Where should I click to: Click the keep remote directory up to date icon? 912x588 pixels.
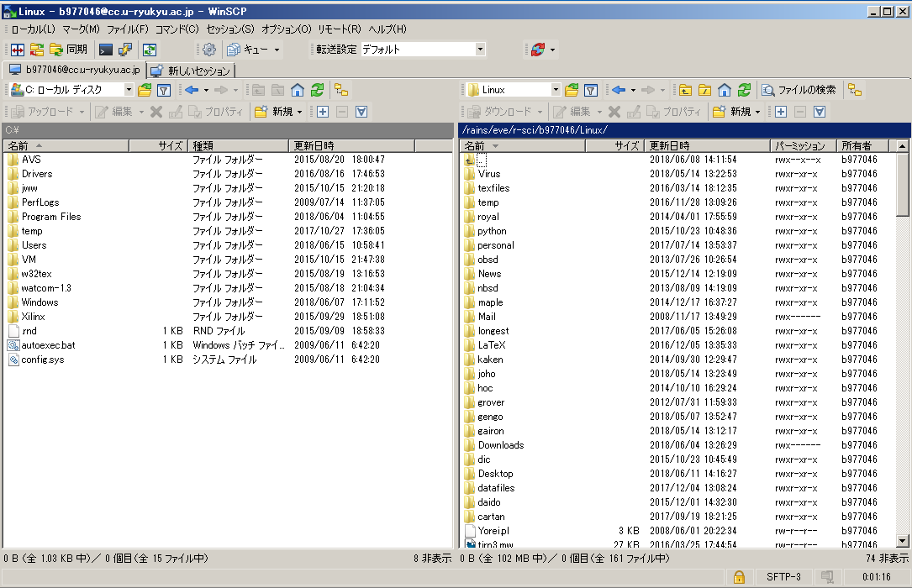(x=150, y=50)
